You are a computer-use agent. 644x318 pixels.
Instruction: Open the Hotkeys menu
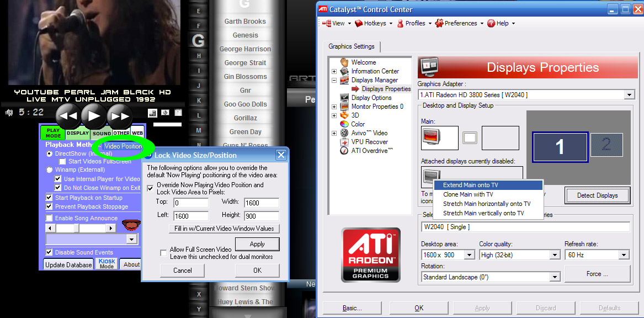point(374,23)
